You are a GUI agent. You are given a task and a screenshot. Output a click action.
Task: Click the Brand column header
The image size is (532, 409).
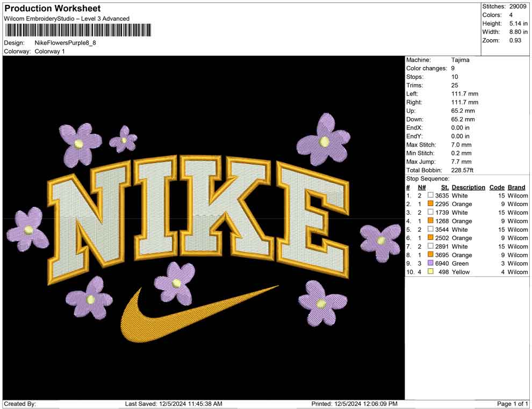[x=516, y=187]
